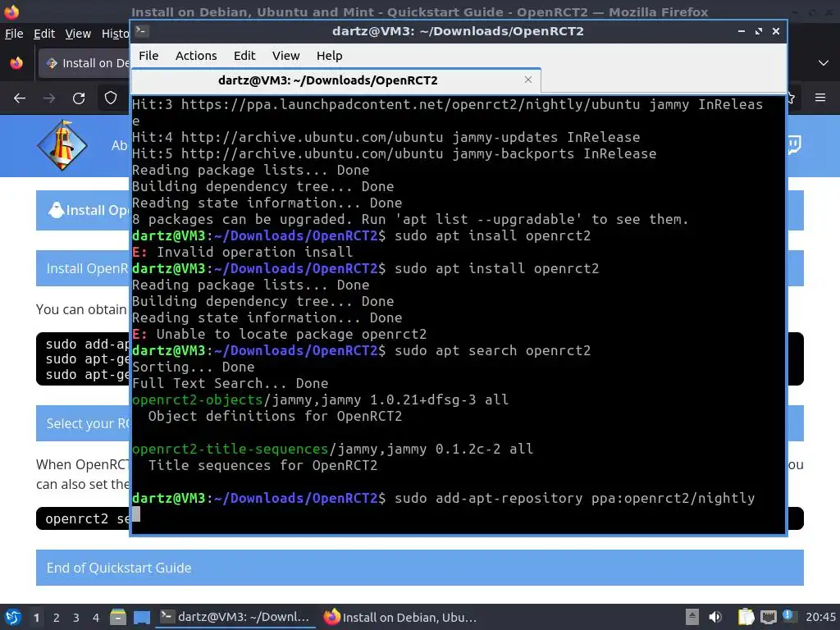Open the File menu in the terminal
Image resolution: width=840 pixels, height=630 pixels.
148,56
